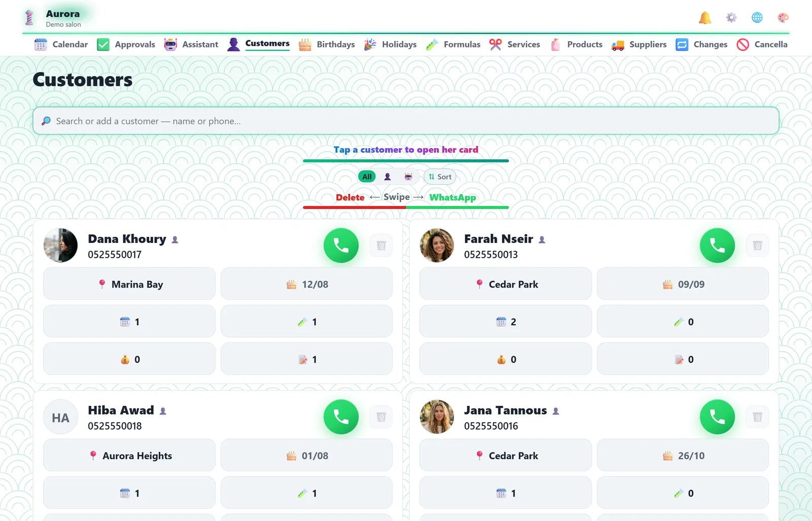Filter list by robot assistant icon
Viewport: 812px width, 521px height.
click(408, 177)
